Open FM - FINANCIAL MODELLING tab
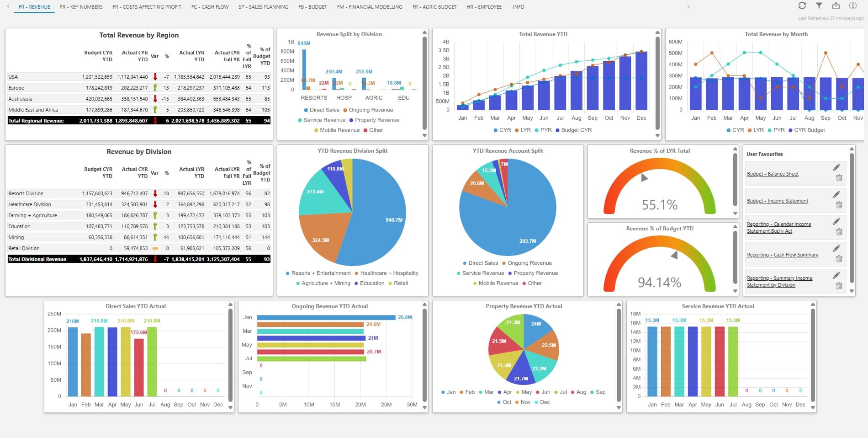The image size is (868, 438). (370, 7)
